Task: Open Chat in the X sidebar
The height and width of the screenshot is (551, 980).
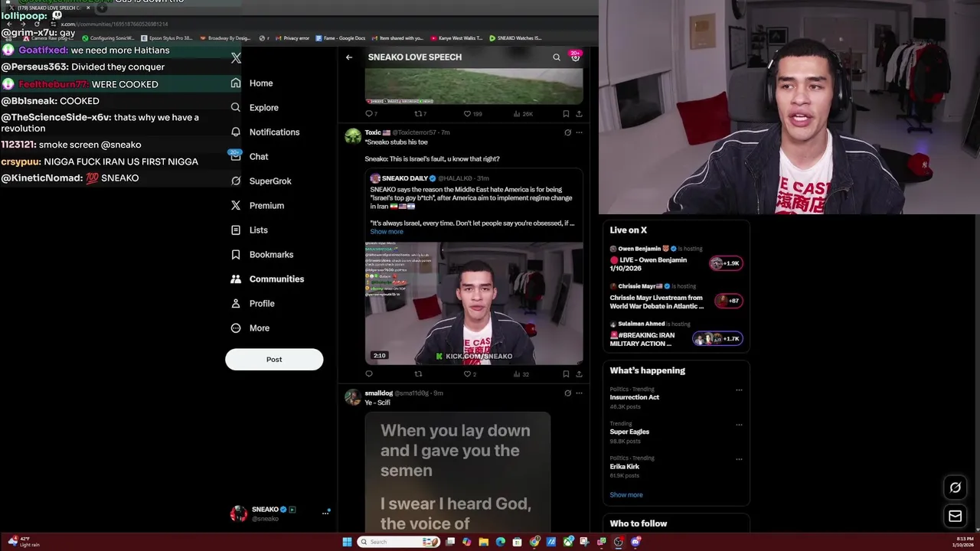Action: 250,156
